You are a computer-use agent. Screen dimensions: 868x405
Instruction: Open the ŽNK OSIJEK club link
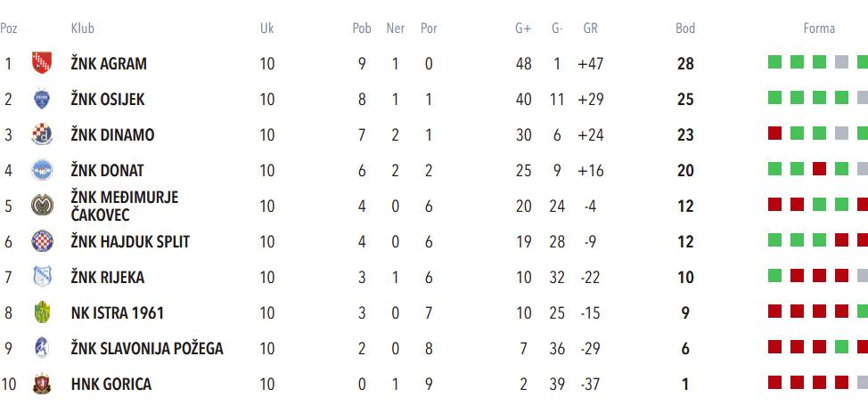click(x=108, y=99)
